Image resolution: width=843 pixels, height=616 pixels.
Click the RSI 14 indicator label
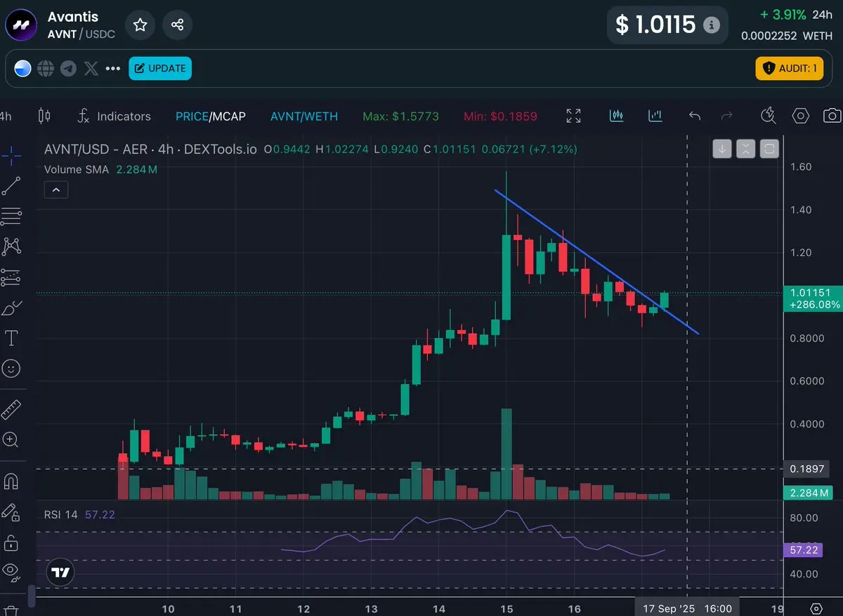(61, 514)
